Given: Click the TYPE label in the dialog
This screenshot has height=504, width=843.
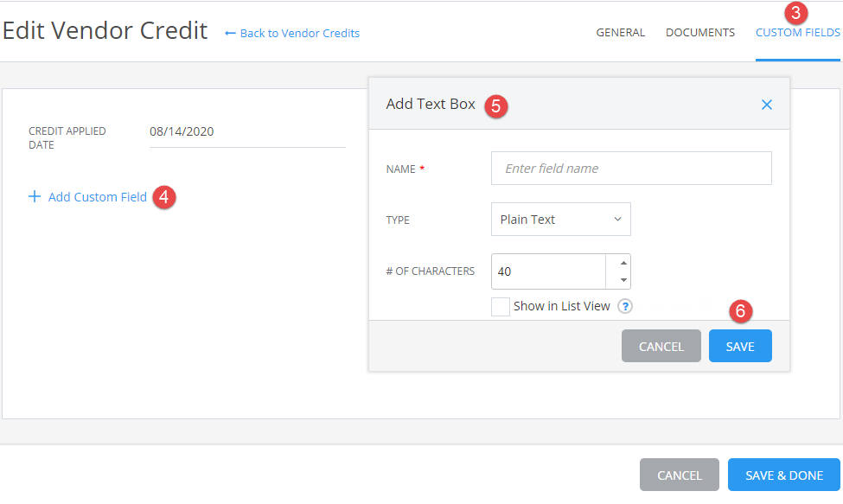Looking at the screenshot, I should coord(398,220).
